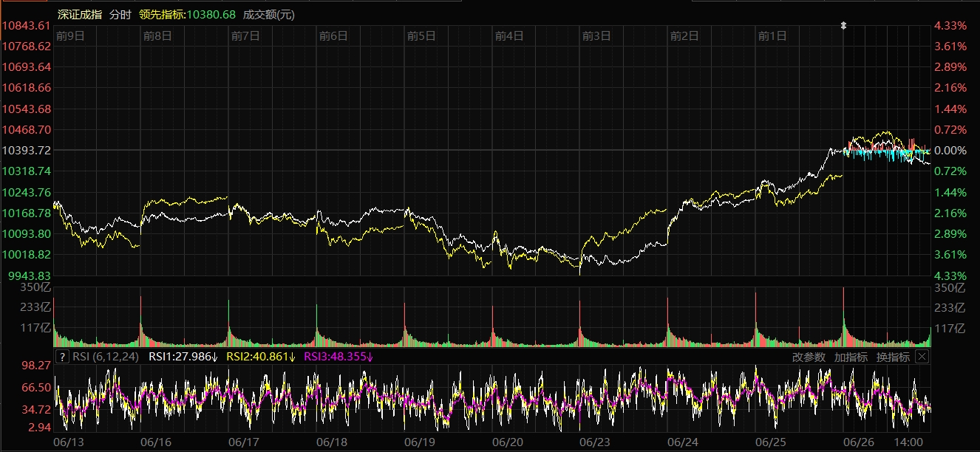Select the magenta RSI3 value label
980x452 pixels.
coord(338,357)
